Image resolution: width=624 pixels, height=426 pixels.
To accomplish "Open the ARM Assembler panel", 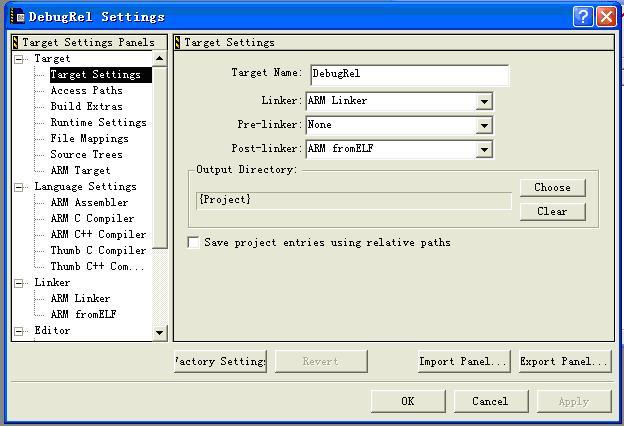I will coord(89,203).
